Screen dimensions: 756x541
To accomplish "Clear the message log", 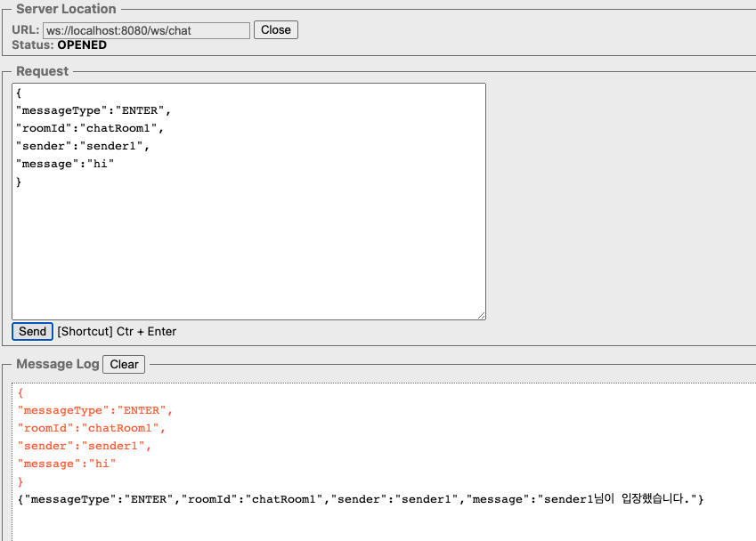I will [x=124, y=364].
